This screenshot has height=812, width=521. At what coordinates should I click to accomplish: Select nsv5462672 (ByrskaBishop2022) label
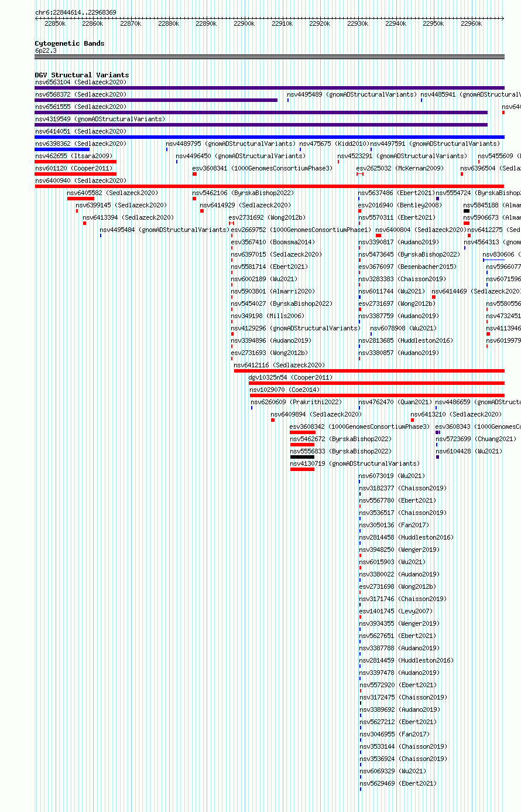coord(341,439)
